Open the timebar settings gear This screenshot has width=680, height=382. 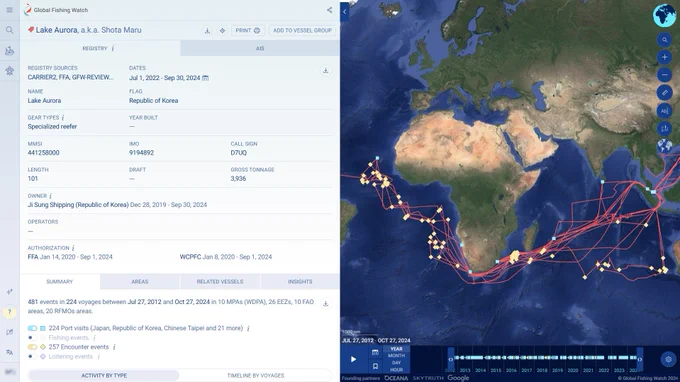point(668,359)
